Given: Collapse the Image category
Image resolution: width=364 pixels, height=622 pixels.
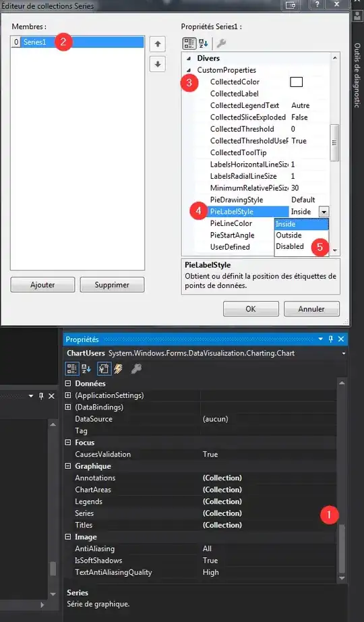Looking at the screenshot, I should pyautogui.click(x=68, y=537).
